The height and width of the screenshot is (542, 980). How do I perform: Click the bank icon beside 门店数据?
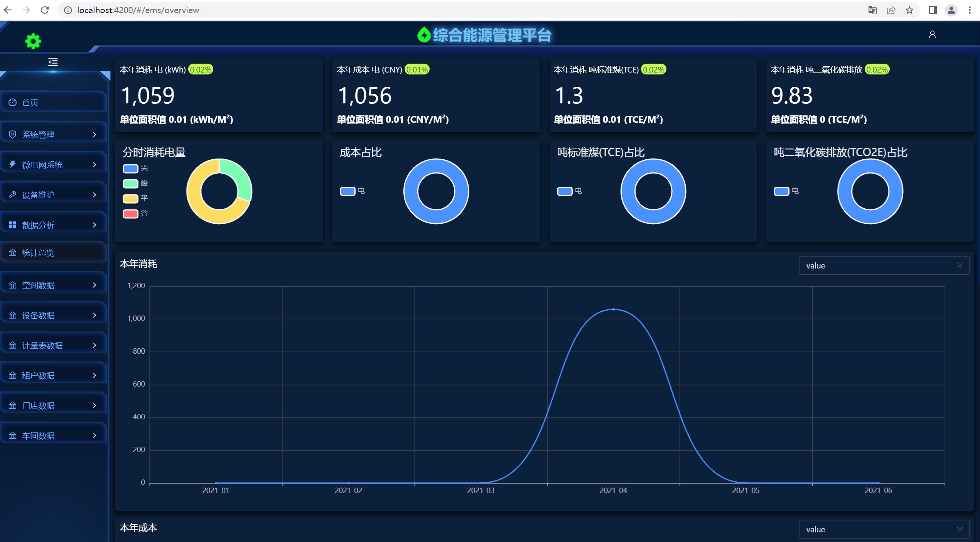[x=13, y=405]
